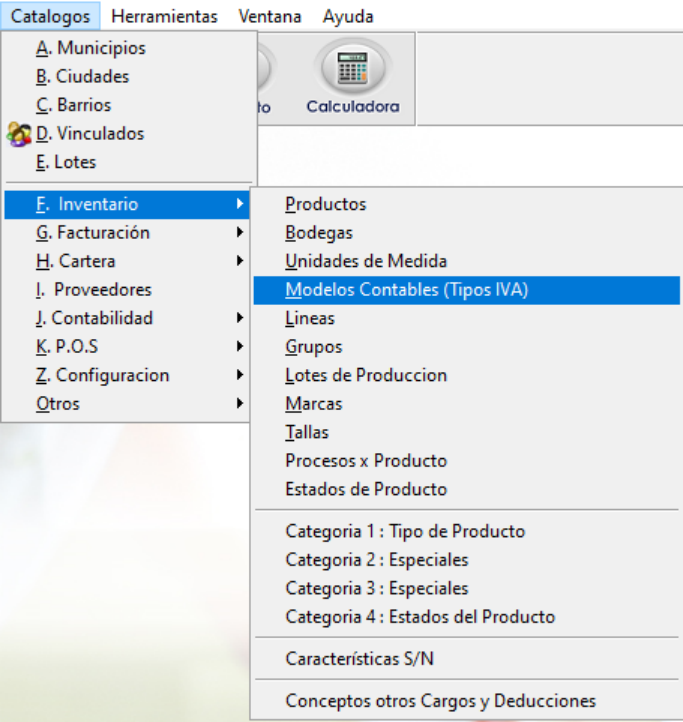
Task: Open the Calculadora toolbar icon
Action: tap(353, 77)
